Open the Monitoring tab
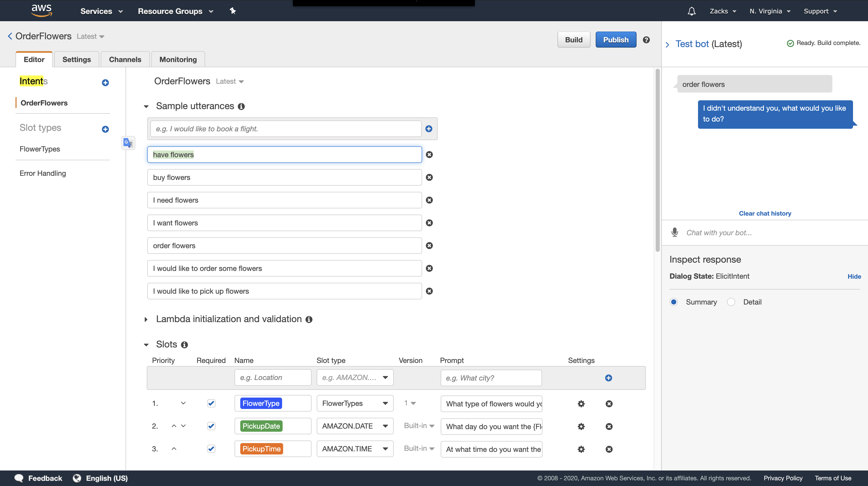 click(178, 59)
